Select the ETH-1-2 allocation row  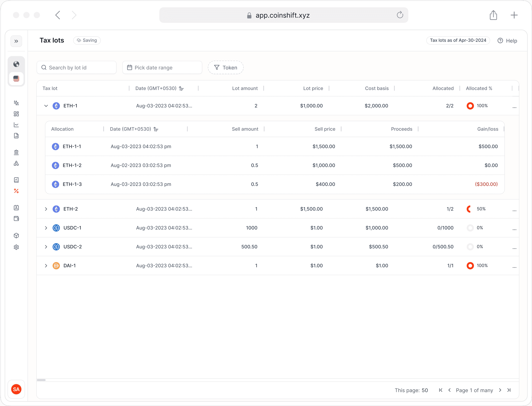[x=275, y=165]
